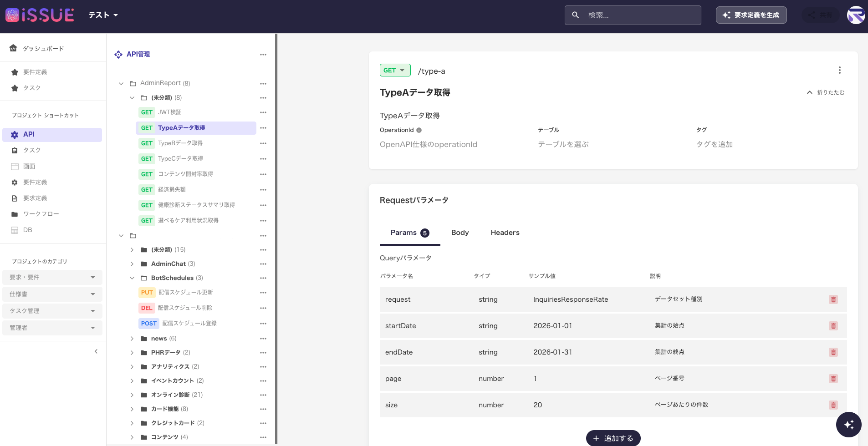Delete the request parameter row
The width and height of the screenshot is (868, 446).
click(x=833, y=299)
